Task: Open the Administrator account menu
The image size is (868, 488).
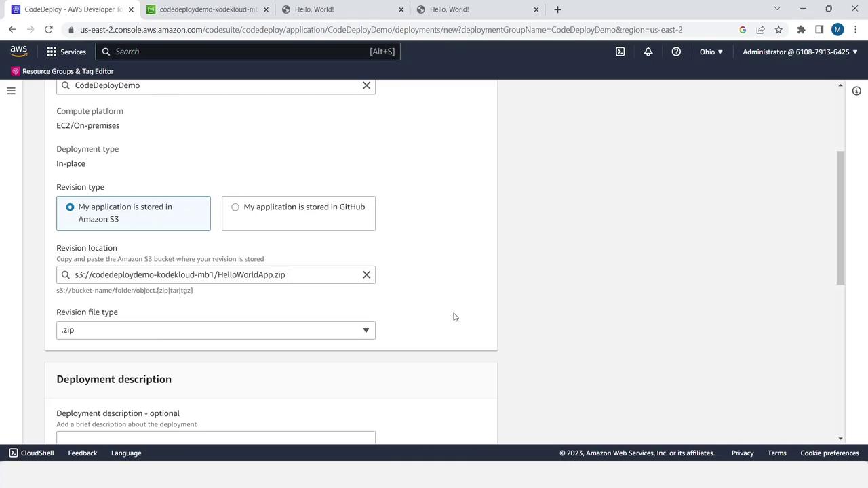Action: (x=800, y=52)
